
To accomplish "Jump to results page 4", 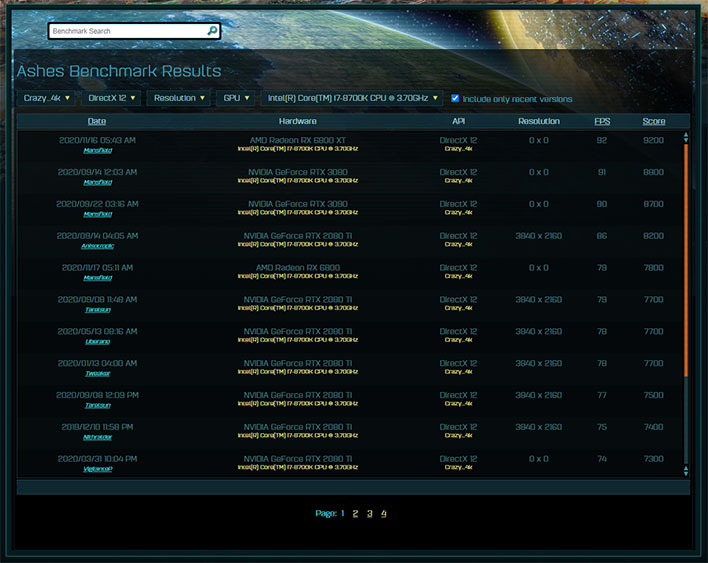I will tap(383, 513).
